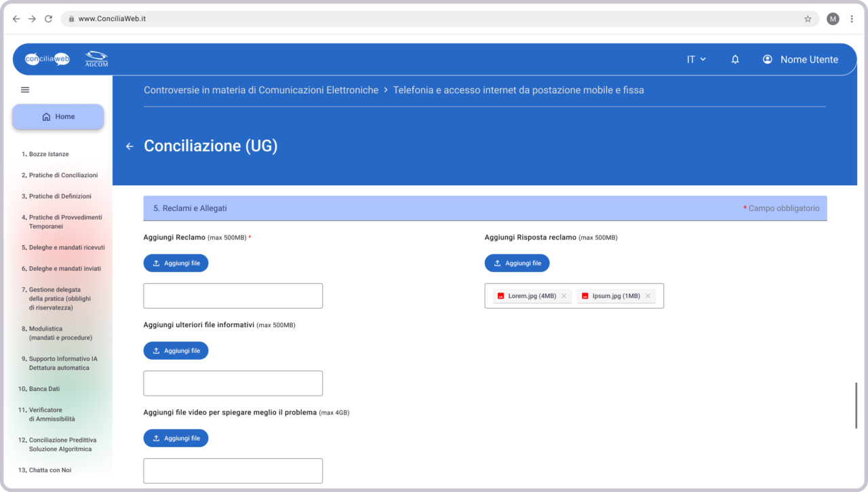Click breadcrumb Controversie in materia di Comunicazioni Elettroniche
Viewport: 868px width, 492px height.
pos(261,90)
